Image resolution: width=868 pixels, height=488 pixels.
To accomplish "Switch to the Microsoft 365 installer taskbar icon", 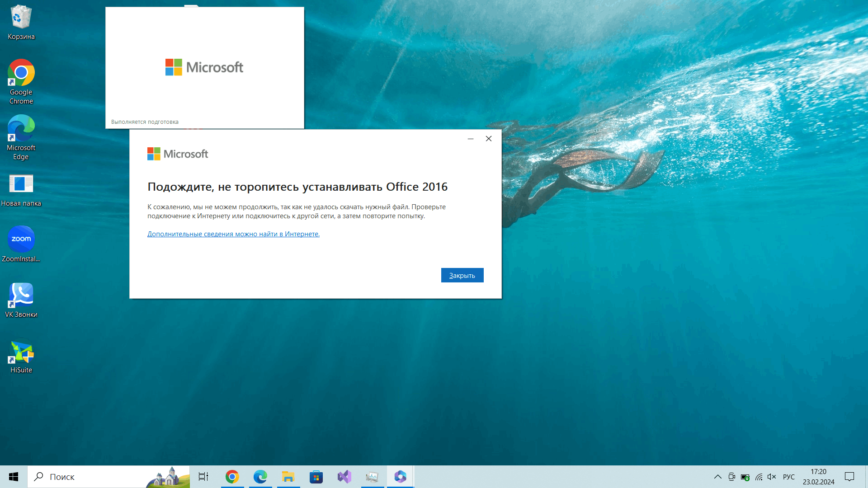I will tap(401, 477).
